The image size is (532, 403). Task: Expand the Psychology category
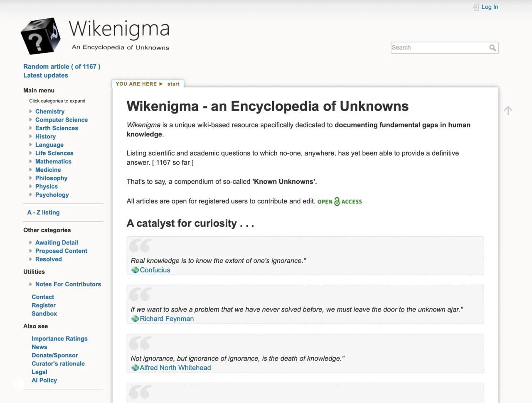click(x=30, y=195)
